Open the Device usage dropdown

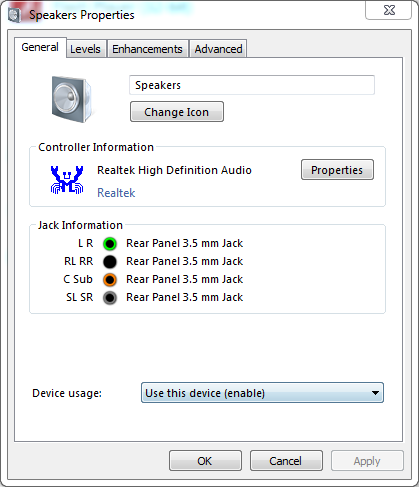tap(262, 393)
